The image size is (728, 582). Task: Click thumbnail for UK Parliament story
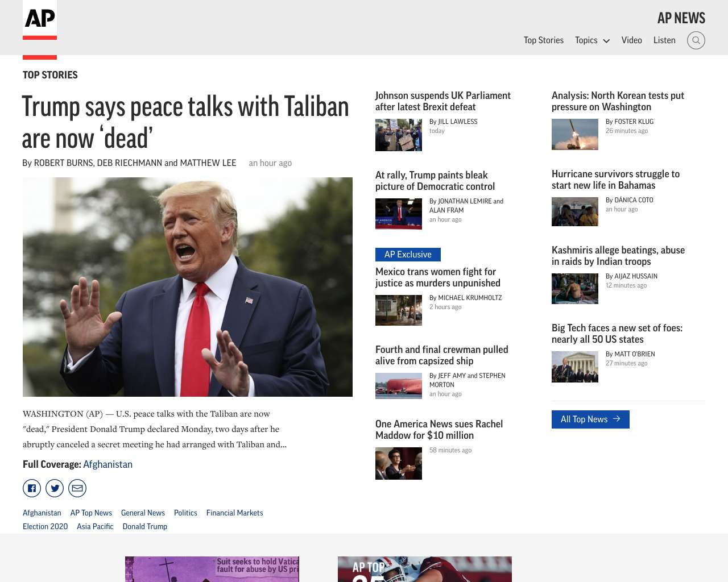pyautogui.click(x=399, y=135)
